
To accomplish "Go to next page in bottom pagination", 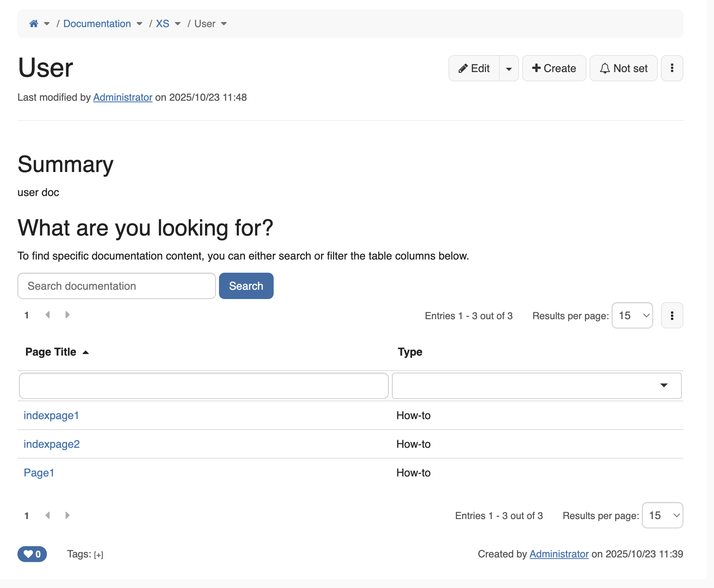I will 67,515.
